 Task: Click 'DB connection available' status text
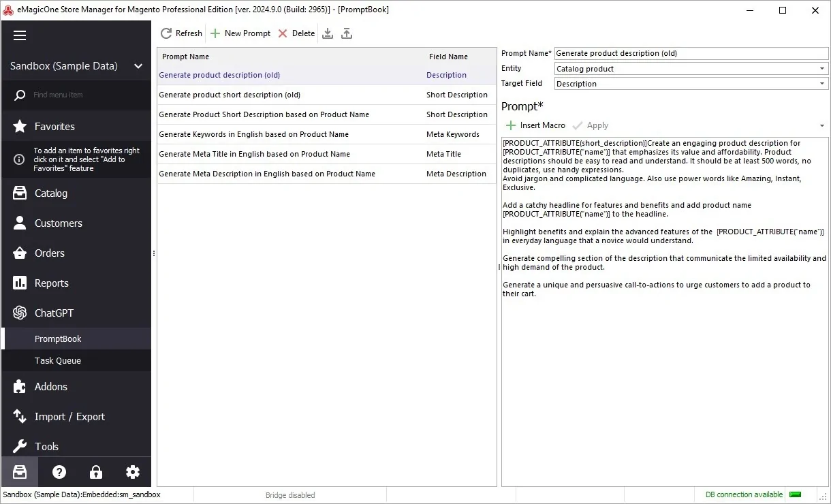click(x=744, y=494)
